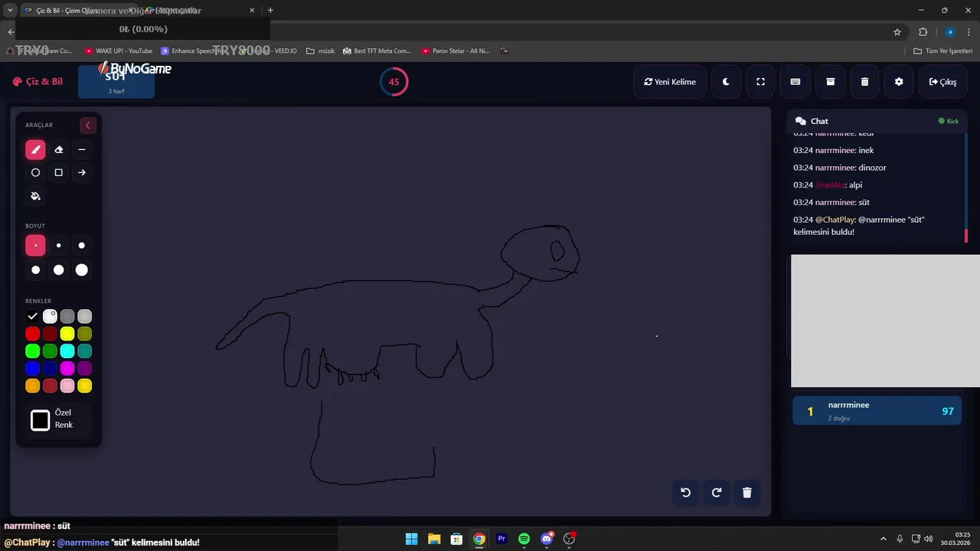Bookmark this page with star icon
Image resolution: width=980 pixels, height=551 pixels.
(897, 32)
